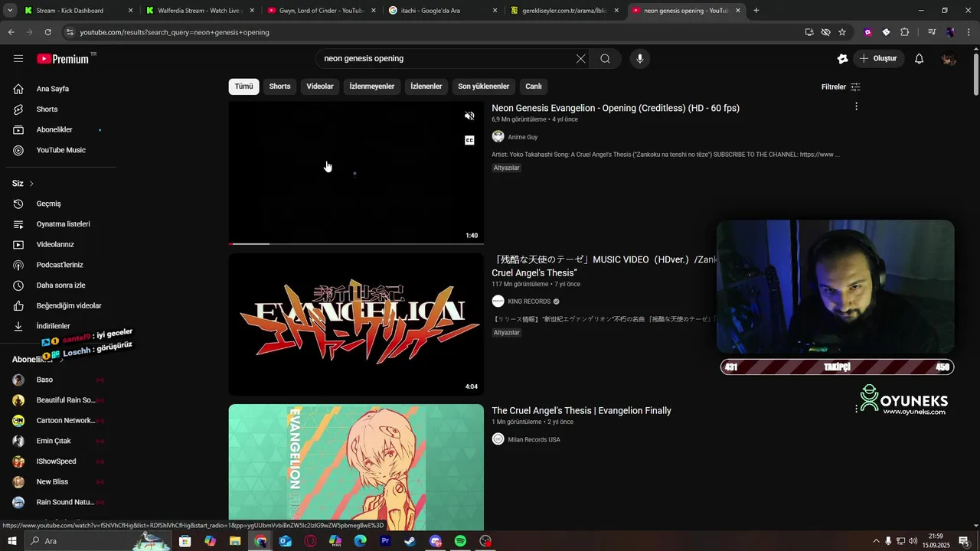Open Evangelion logo music video thumbnail
The height and width of the screenshot is (551, 980).
click(x=356, y=324)
